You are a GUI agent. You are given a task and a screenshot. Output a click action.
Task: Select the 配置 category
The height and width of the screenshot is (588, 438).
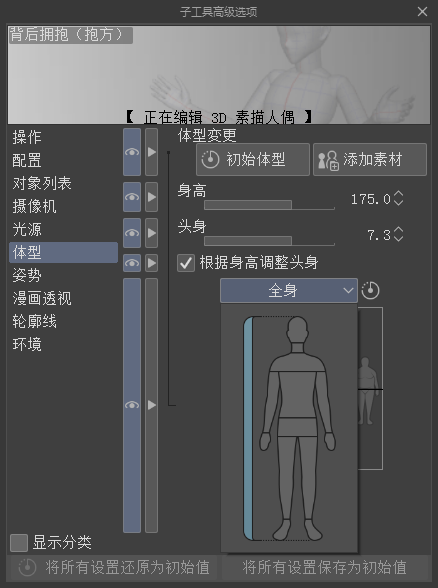click(x=63, y=160)
